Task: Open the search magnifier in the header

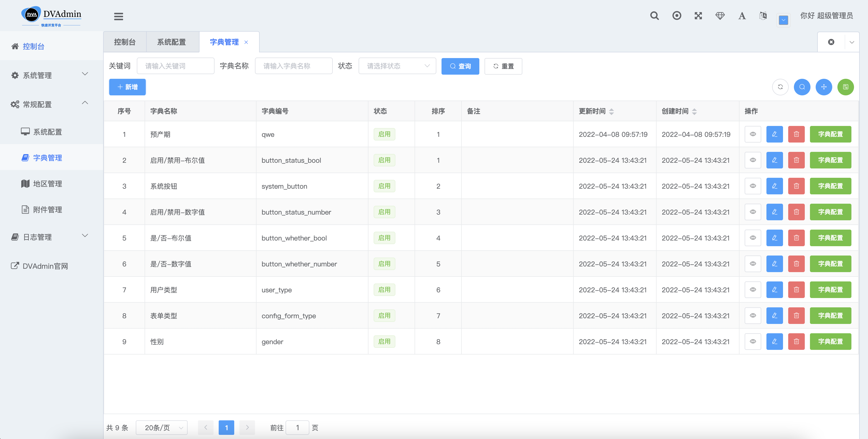Action: pos(654,16)
